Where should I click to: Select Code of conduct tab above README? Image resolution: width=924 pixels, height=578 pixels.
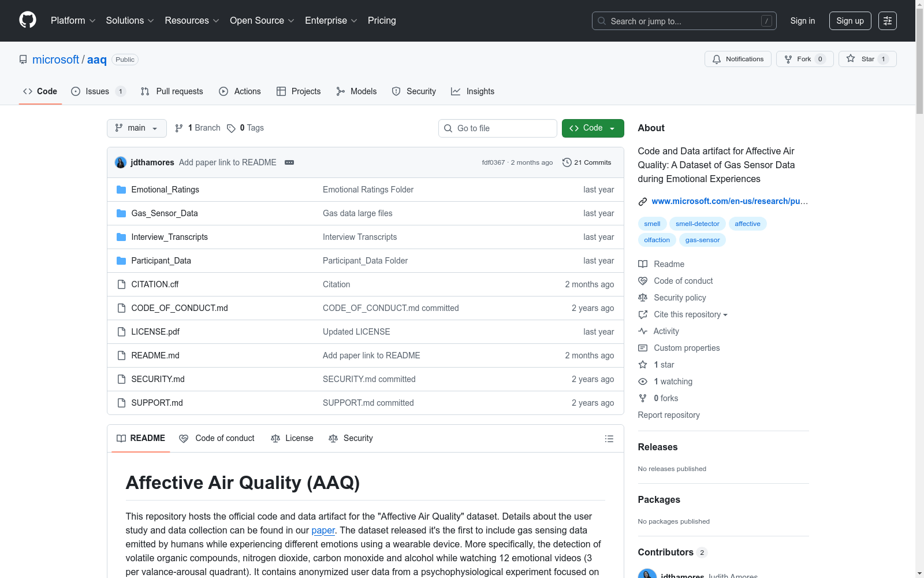click(217, 439)
